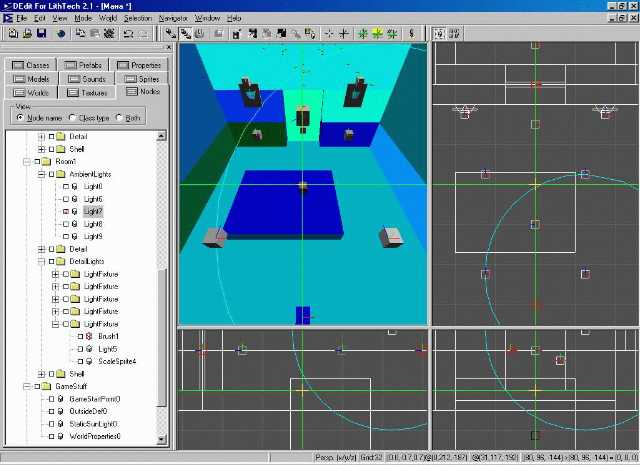Click the lightbulb icon next to Light7

click(x=75, y=211)
